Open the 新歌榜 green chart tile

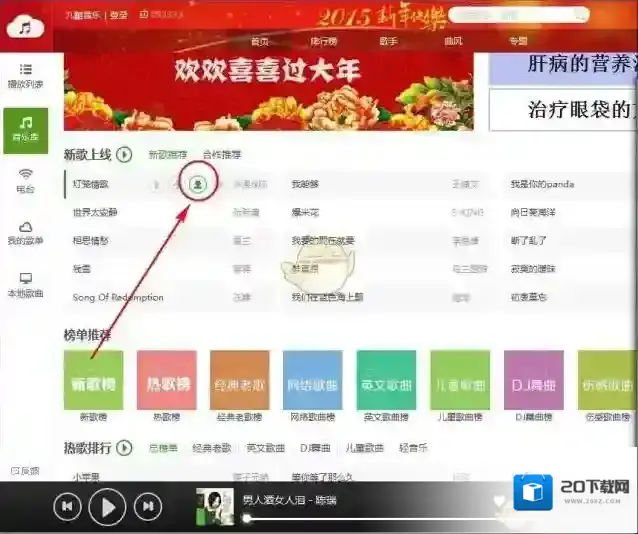tap(94, 380)
